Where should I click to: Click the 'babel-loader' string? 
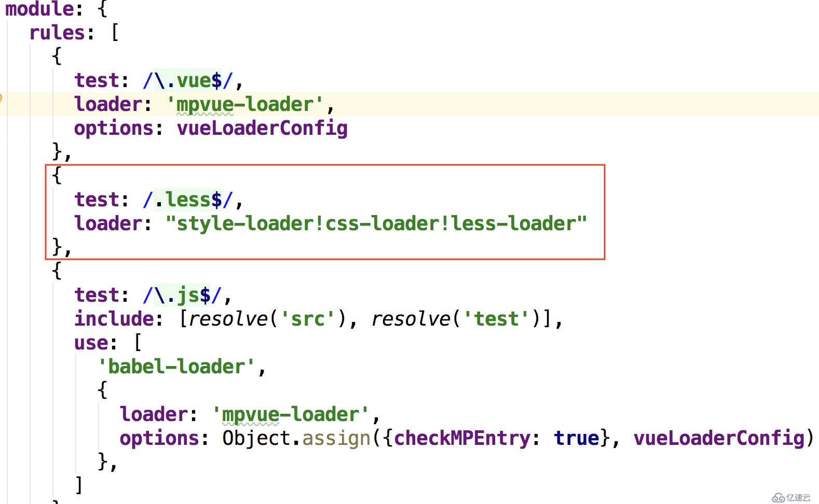click(176, 367)
